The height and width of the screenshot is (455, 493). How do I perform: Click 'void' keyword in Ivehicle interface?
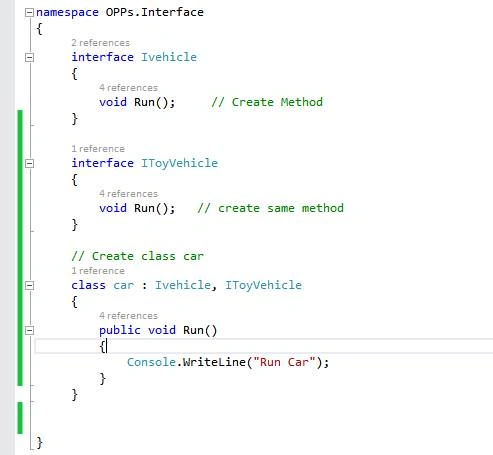(113, 102)
